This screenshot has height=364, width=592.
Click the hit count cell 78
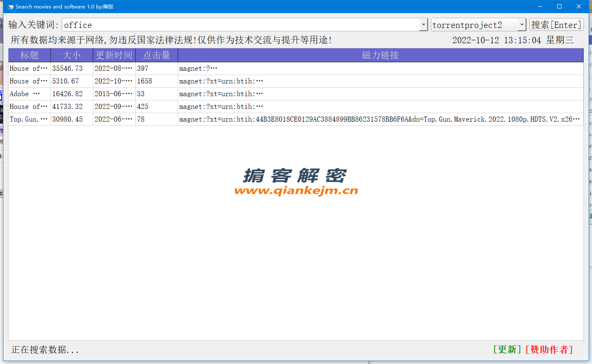(157, 119)
